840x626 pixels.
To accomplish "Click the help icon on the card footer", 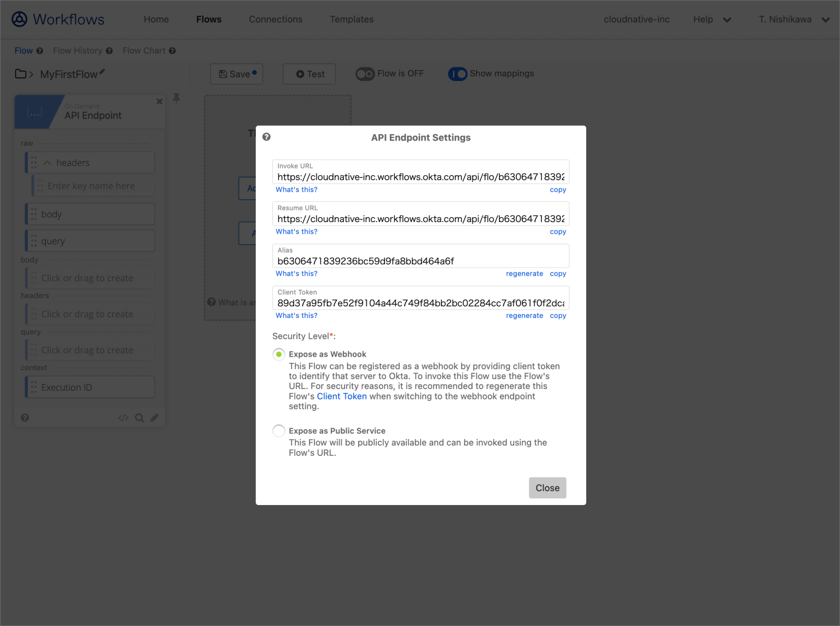I will (25, 418).
